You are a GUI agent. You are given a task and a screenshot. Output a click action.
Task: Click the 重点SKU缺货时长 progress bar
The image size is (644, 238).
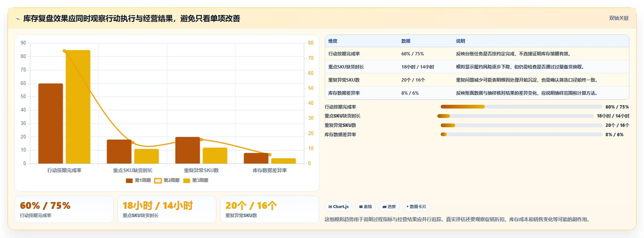[x=515, y=116]
